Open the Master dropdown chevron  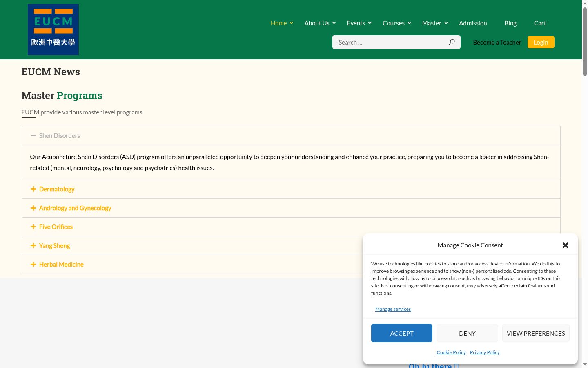tap(446, 23)
